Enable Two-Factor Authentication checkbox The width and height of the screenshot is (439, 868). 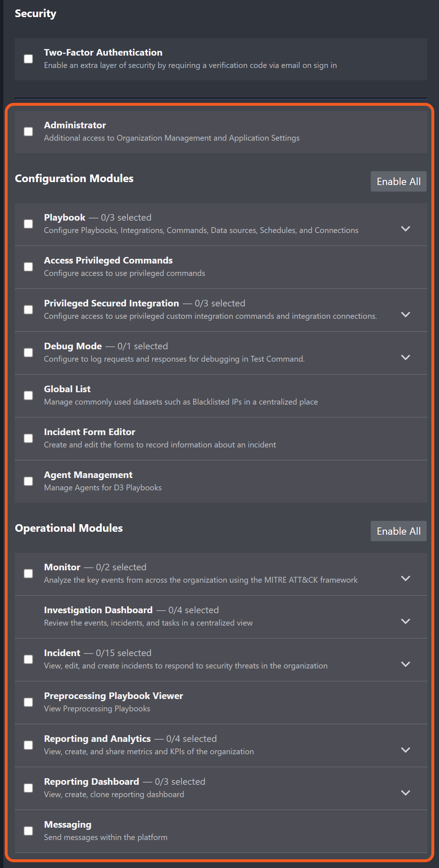[x=28, y=59]
